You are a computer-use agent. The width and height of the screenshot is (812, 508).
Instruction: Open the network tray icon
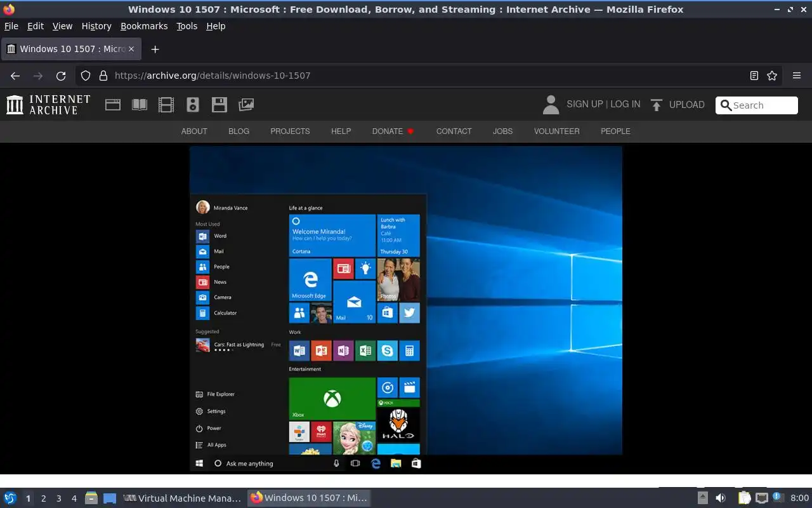(762, 498)
